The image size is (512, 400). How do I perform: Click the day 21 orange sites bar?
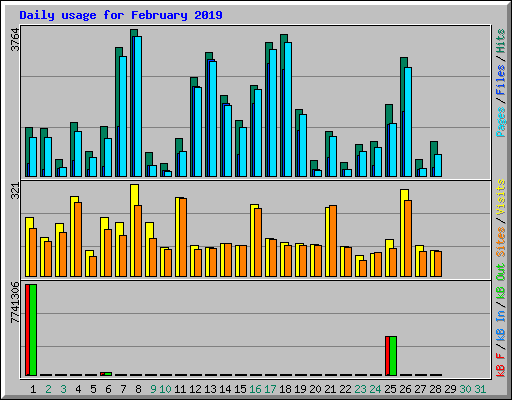click(x=333, y=241)
